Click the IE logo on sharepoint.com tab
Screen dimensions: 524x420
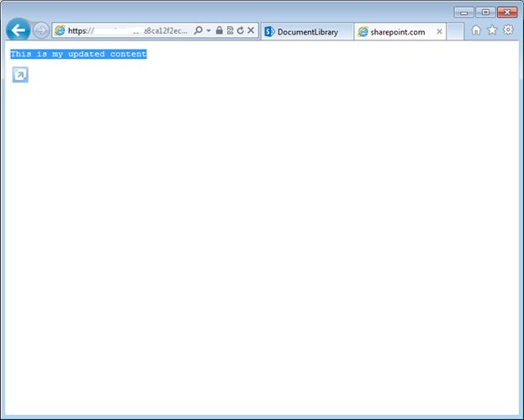[363, 32]
